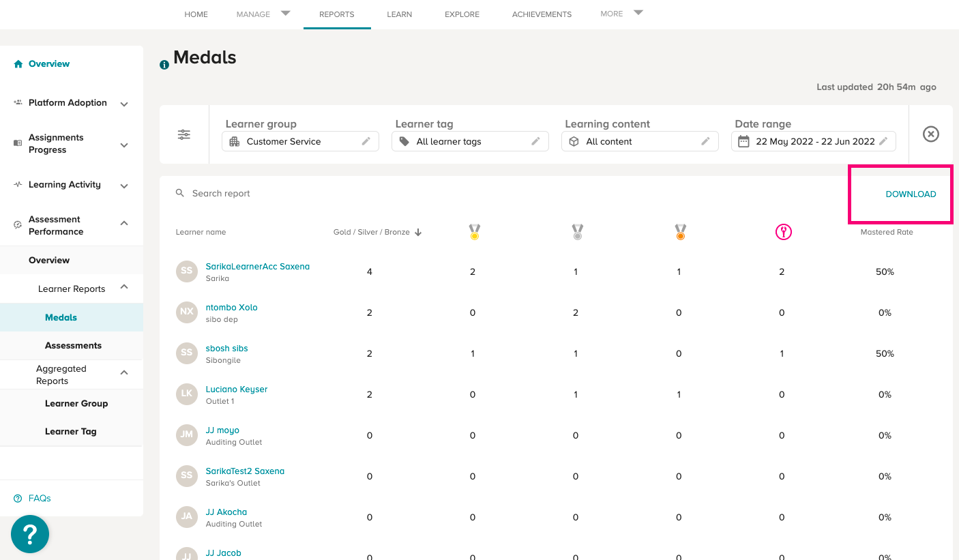Edit Learning content with its pencil icon

click(706, 141)
